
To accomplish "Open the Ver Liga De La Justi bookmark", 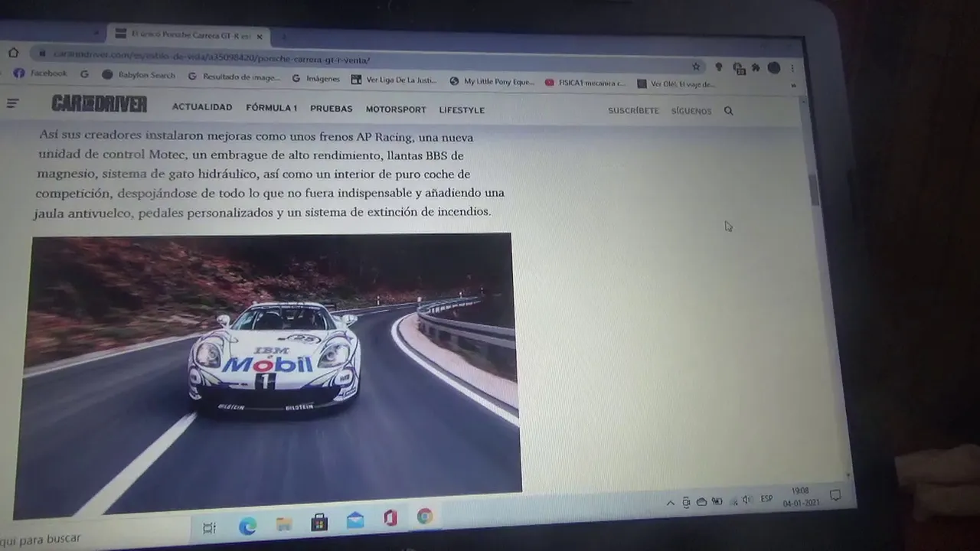I will coord(394,80).
